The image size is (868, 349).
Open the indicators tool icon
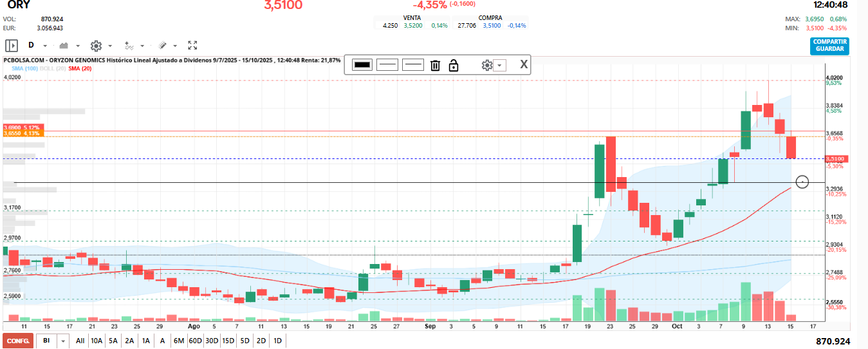coord(129,46)
